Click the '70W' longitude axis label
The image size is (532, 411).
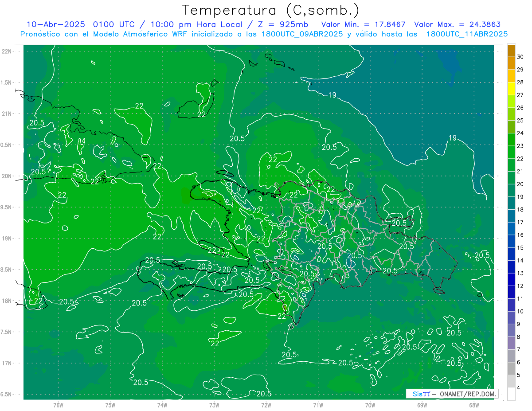[x=370, y=405]
